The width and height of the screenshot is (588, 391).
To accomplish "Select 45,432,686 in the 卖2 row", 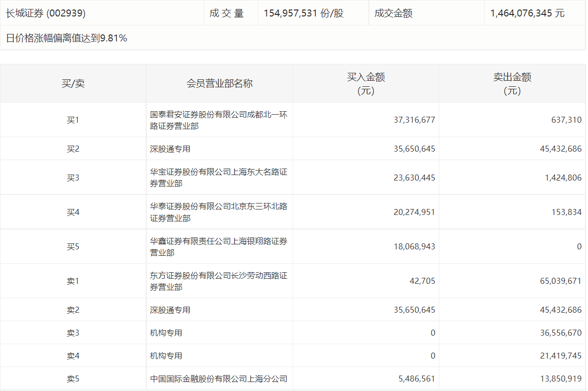I will pyautogui.click(x=561, y=310).
